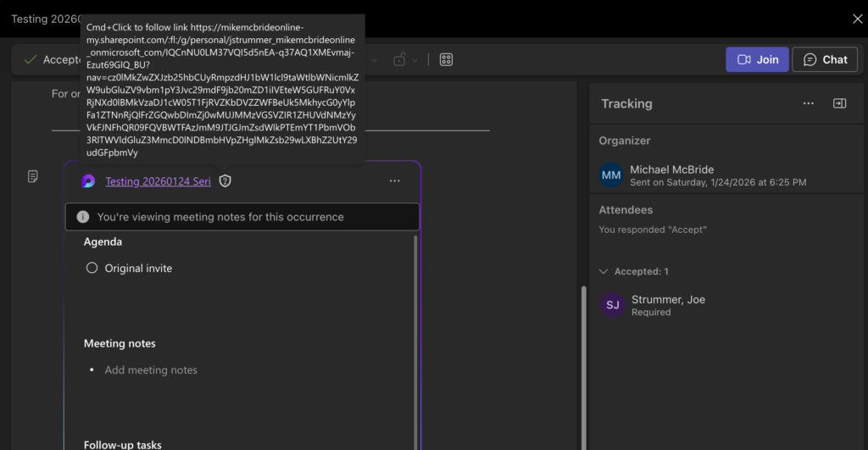Click Joe Strummer's SJ avatar
868x450 pixels.
(x=612, y=305)
